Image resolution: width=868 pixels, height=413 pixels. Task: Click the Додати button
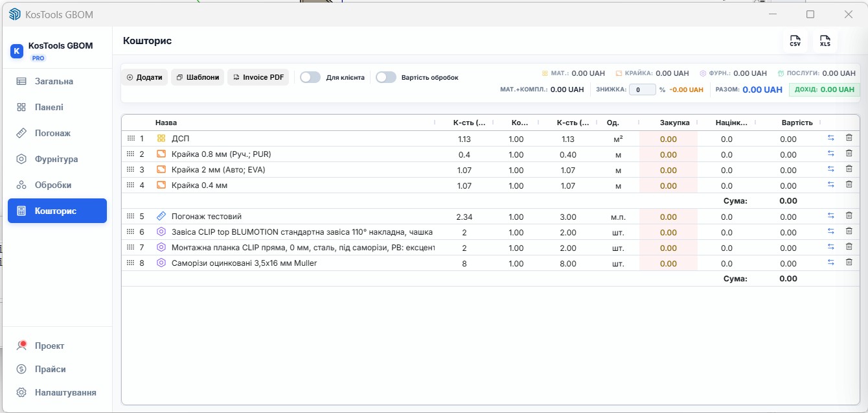click(144, 77)
